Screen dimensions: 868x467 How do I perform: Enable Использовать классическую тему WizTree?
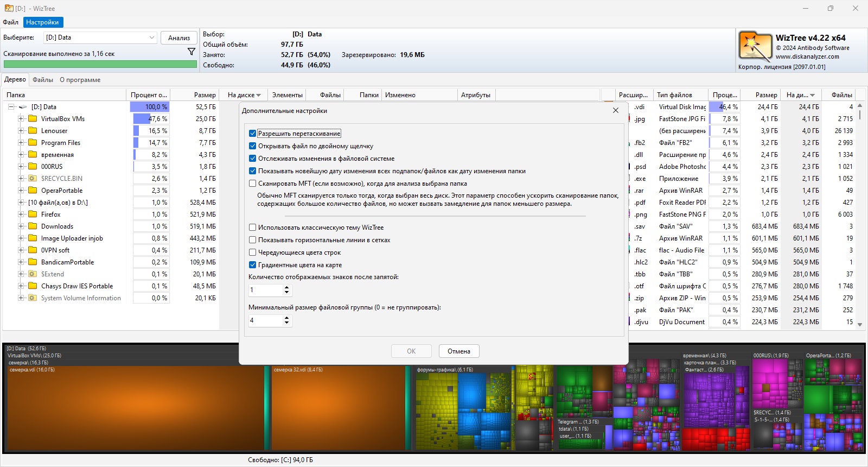[x=252, y=227]
